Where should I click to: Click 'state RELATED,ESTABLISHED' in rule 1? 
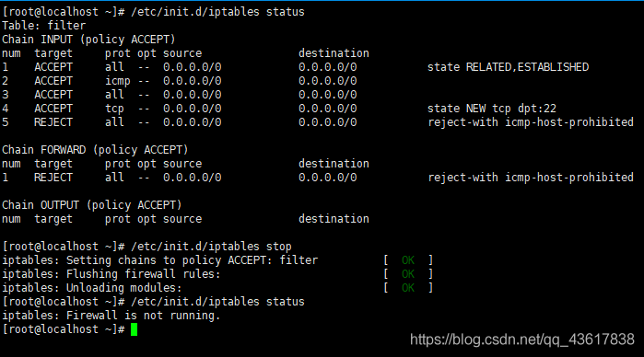(508, 67)
